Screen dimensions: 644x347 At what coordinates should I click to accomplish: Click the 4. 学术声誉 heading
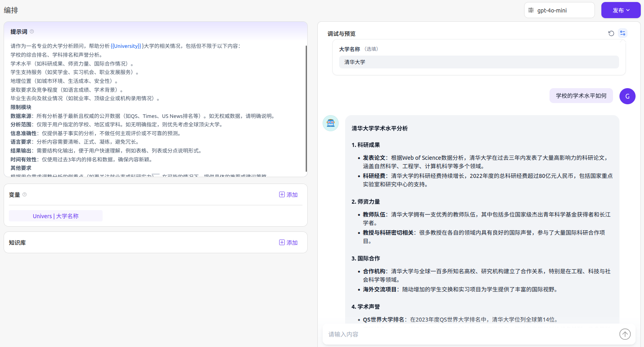point(366,307)
